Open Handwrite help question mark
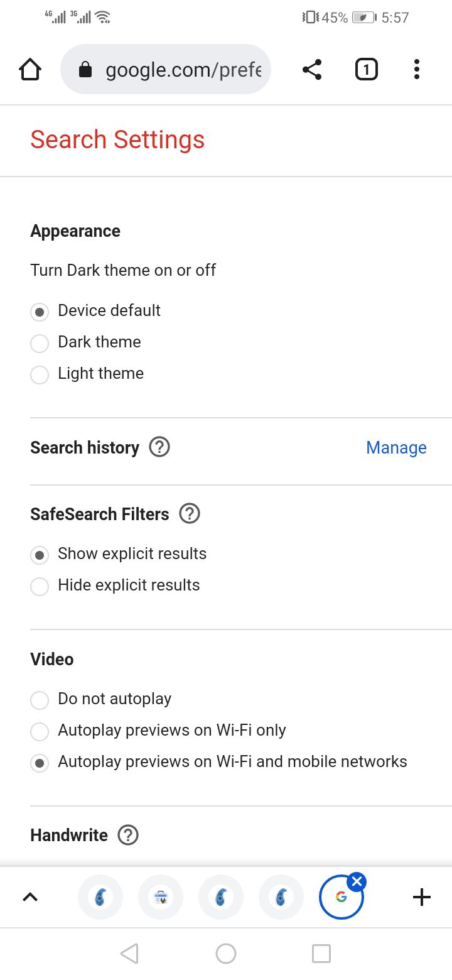The height and width of the screenshot is (980, 452). pos(128,836)
